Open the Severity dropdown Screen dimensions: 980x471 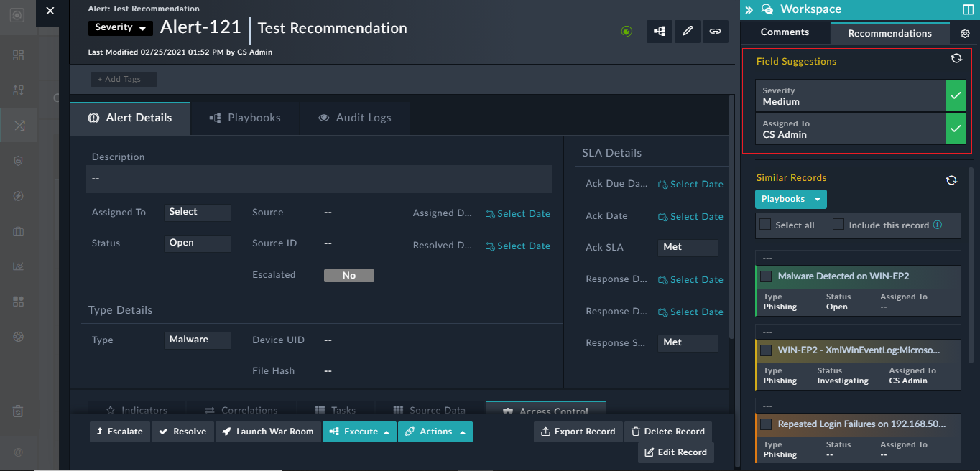tap(120, 27)
